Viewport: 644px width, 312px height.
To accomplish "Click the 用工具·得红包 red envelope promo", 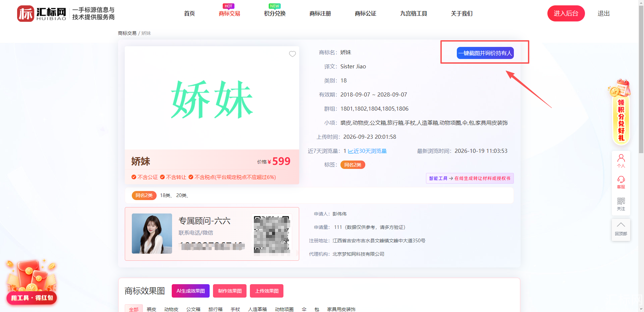I will pyautogui.click(x=31, y=282).
